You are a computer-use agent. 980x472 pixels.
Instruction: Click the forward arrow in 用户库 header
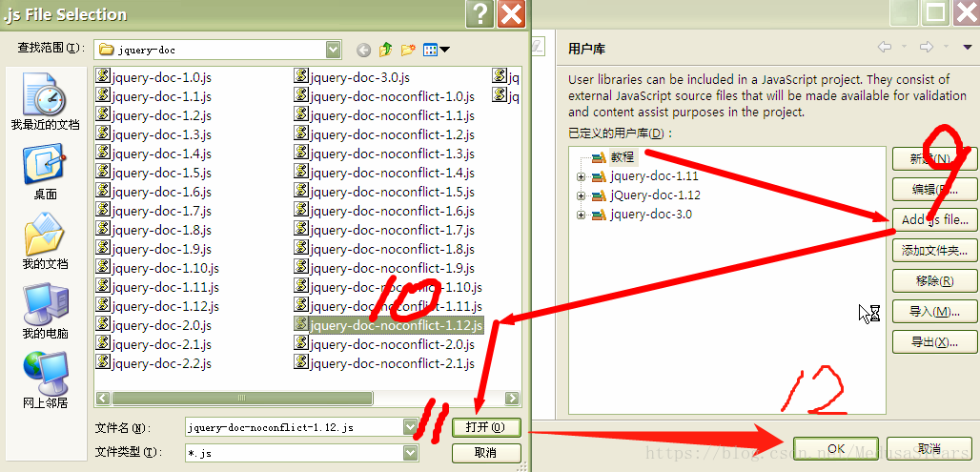[927, 48]
